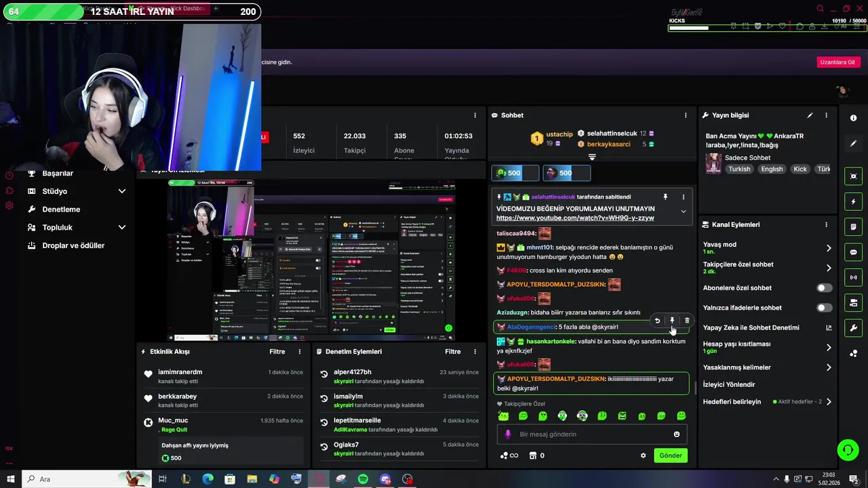Click the KICKS goal progress bar

(767, 28)
